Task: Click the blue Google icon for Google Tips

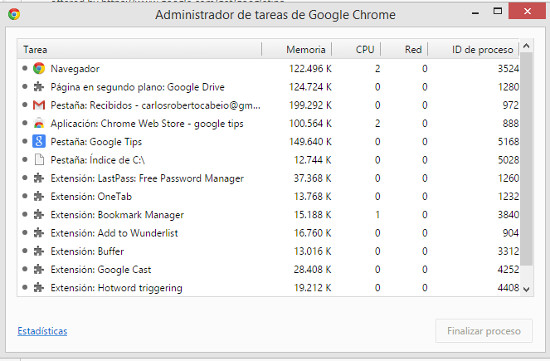Action: tap(39, 141)
